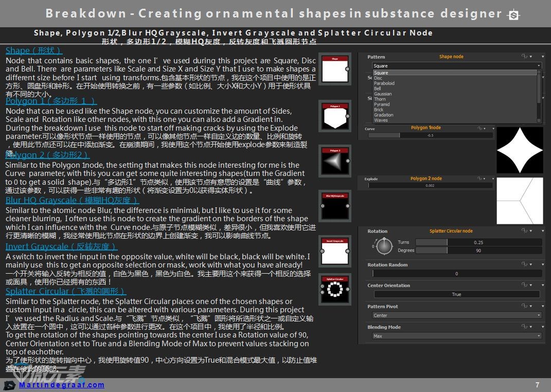Open the Blur HQ Grayscale heading link
Screen dimensions: 551x392
point(72,200)
